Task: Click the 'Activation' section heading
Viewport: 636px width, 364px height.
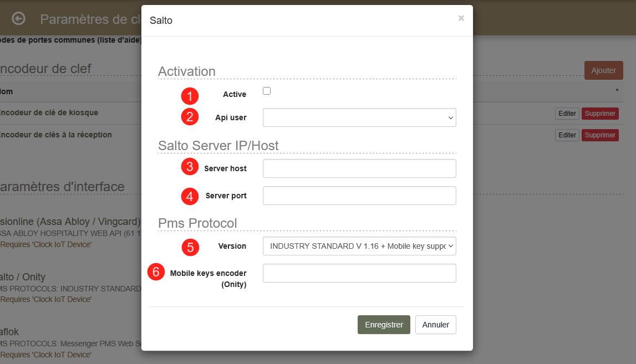Action: pos(186,71)
